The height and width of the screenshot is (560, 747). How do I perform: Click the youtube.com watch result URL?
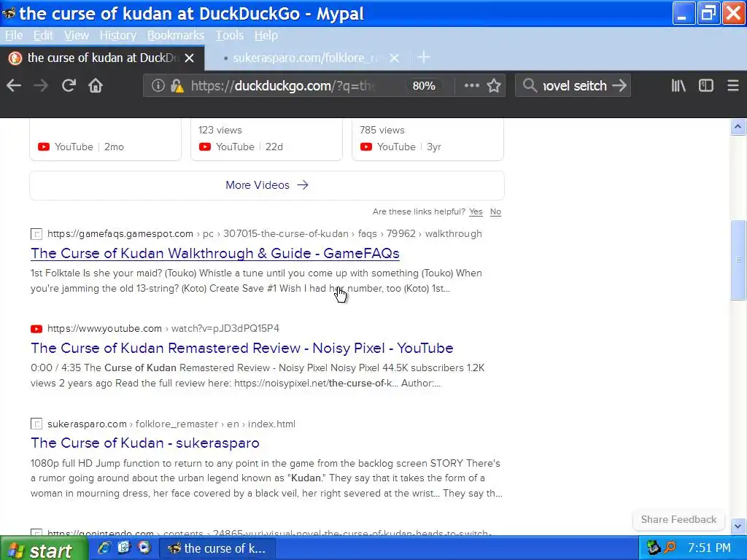(x=163, y=329)
